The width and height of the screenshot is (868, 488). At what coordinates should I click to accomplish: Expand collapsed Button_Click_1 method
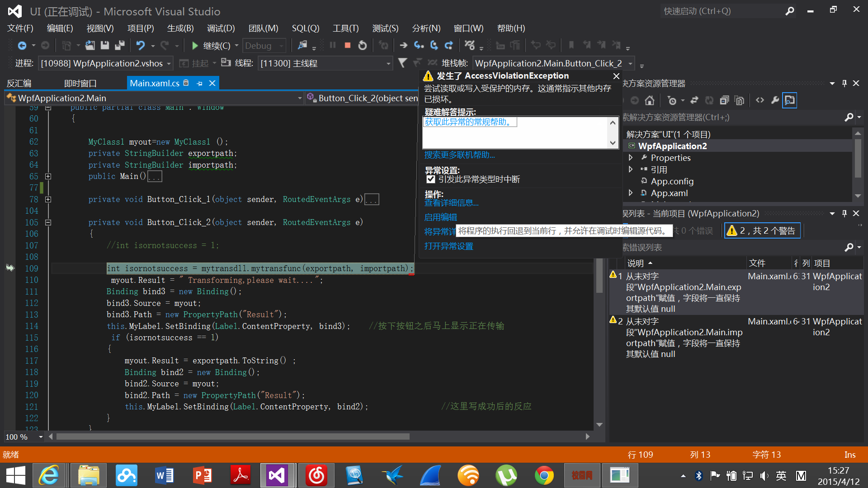48,199
